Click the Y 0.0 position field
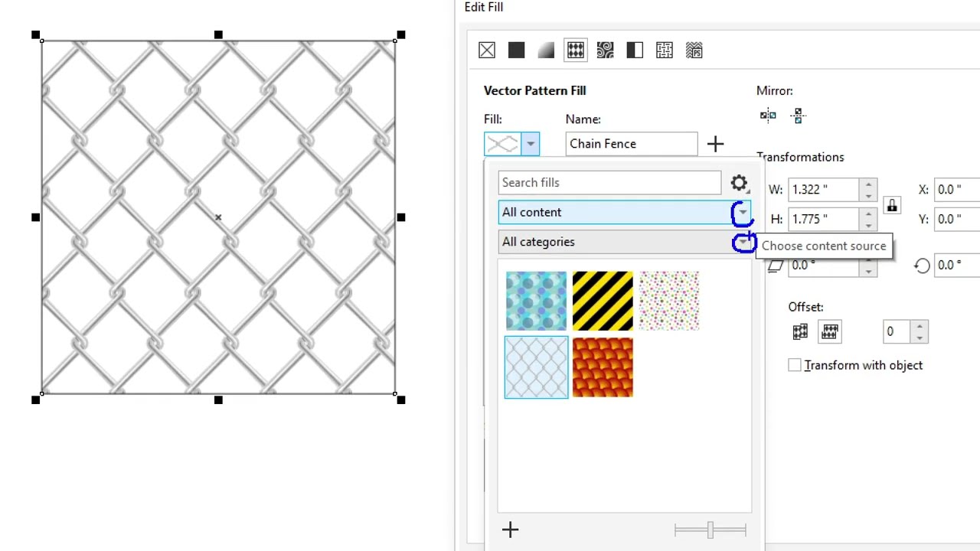 [957, 220]
